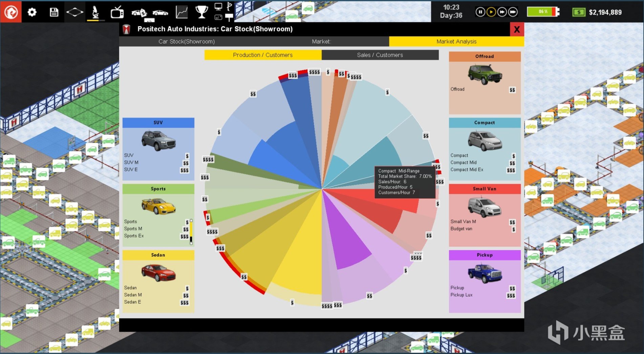Click the red Sedan car thumbnail
Viewport: 644px width, 354px height.
tap(158, 273)
